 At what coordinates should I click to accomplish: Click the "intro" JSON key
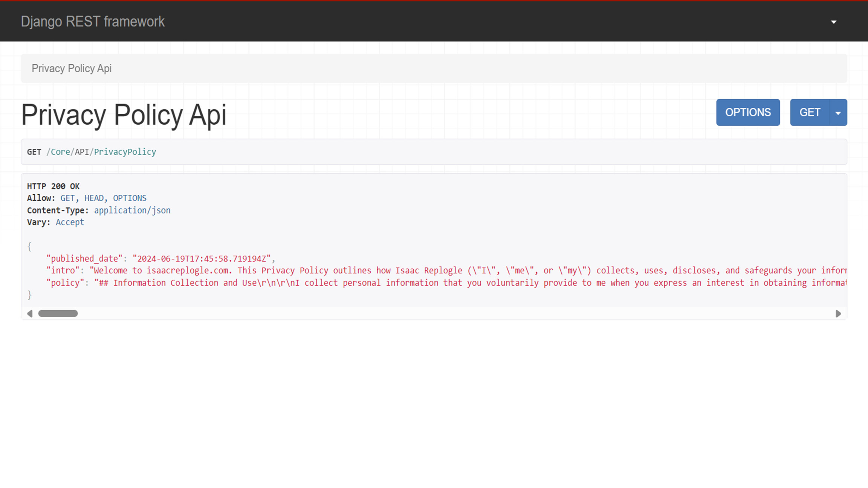[63, 271]
